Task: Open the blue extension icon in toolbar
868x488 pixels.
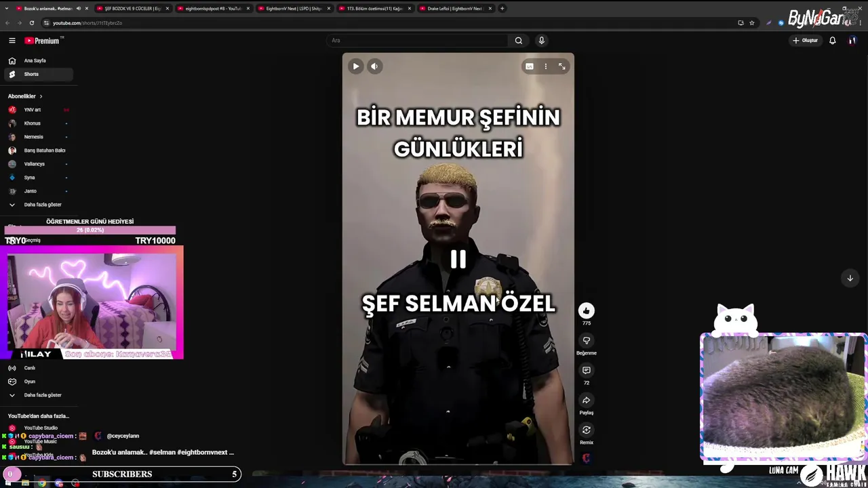Action: [x=781, y=23]
